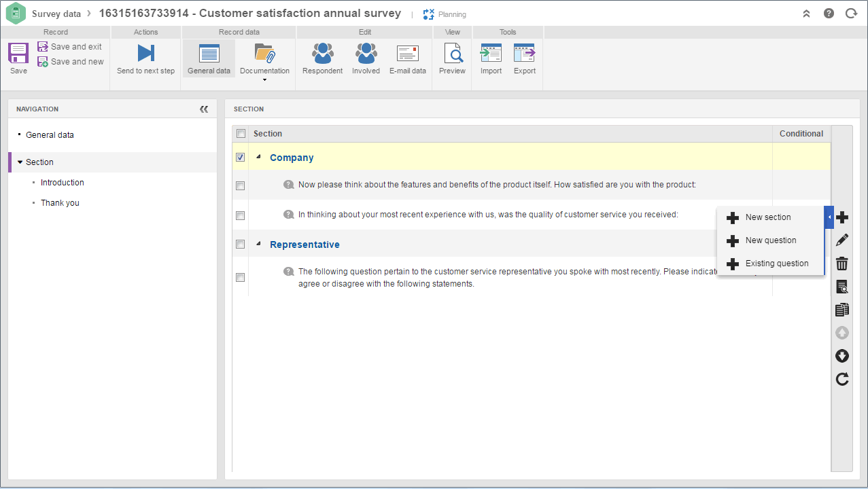
Task: Click Save and new
Action: [x=70, y=62]
